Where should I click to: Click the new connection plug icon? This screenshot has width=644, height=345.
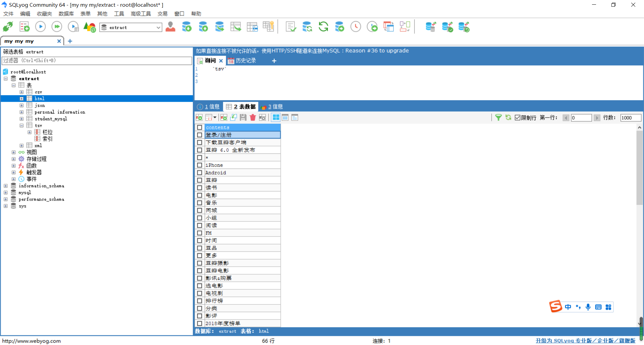(x=8, y=26)
